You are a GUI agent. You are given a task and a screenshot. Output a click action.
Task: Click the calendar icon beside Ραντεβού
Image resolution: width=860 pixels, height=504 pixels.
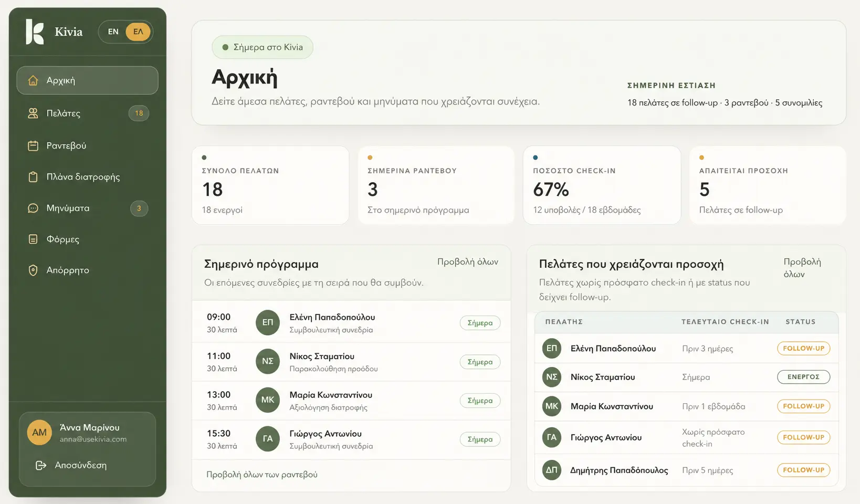pos(33,145)
